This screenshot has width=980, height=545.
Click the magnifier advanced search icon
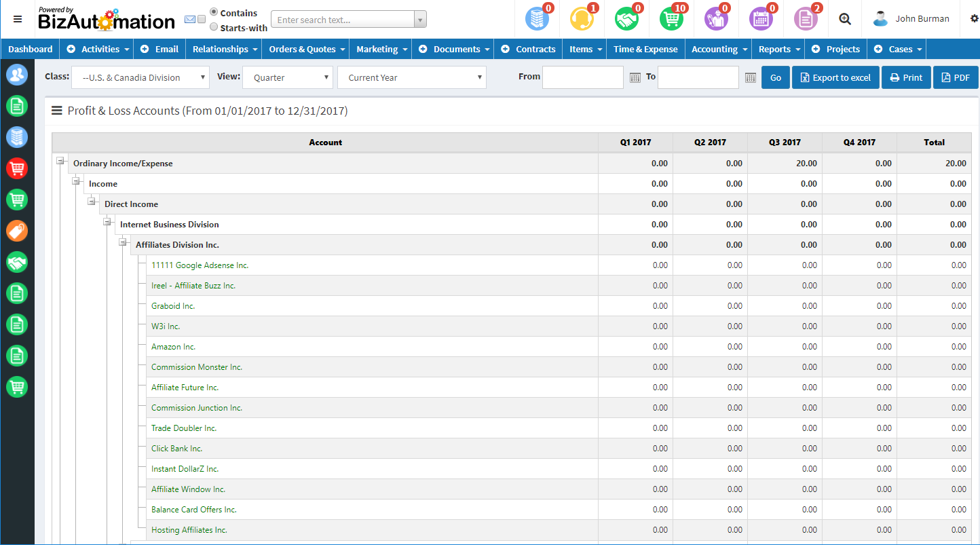tap(845, 19)
